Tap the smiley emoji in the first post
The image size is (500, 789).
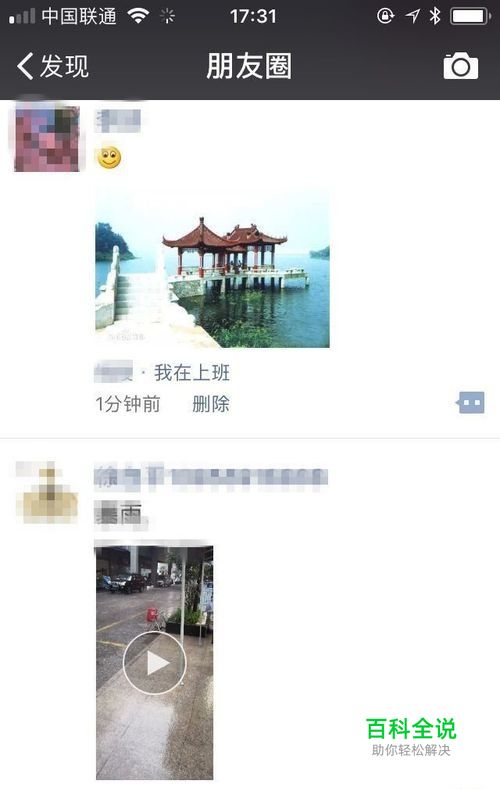pos(109,157)
